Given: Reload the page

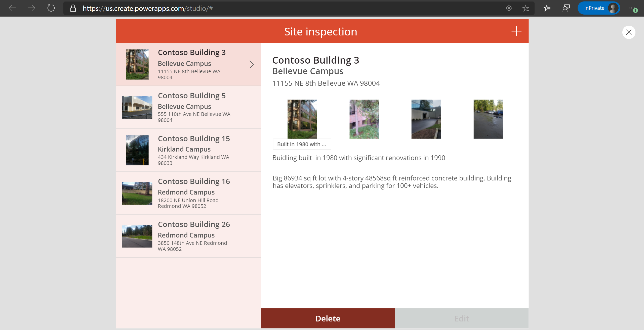Looking at the screenshot, I should (x=51, y=8).
